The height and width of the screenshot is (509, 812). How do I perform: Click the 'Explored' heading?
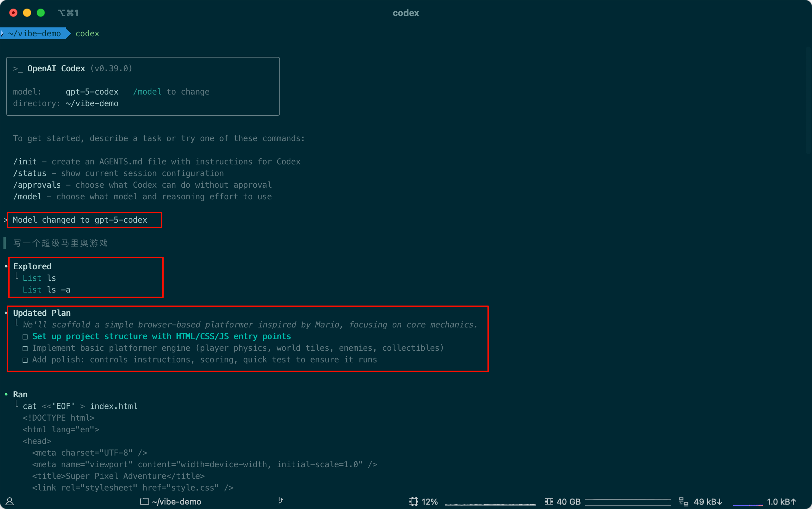[x=32, y=266]
